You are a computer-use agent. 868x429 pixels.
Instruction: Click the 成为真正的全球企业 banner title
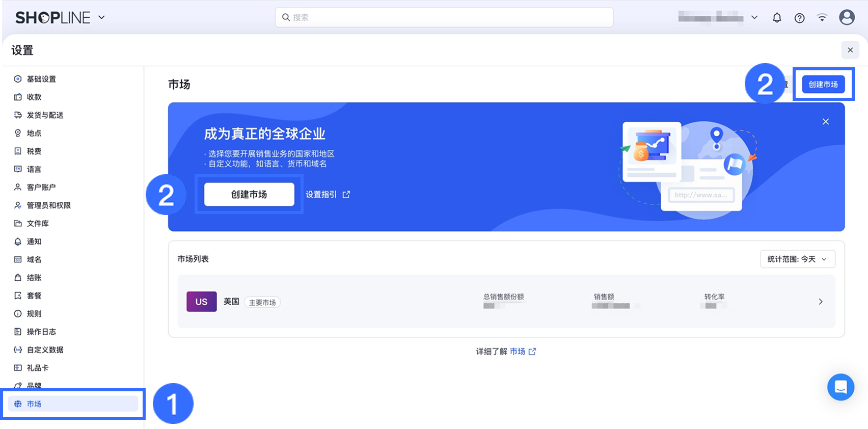(265, 134)
